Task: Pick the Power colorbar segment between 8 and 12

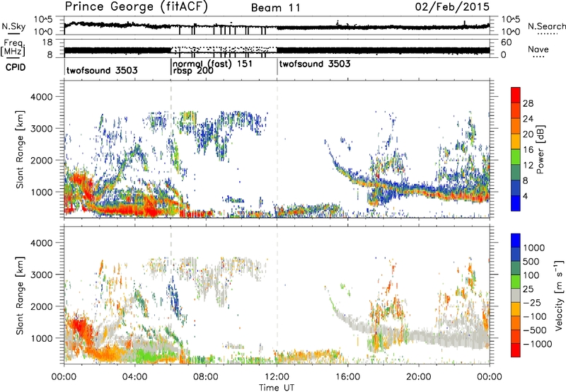Action: click(516, 173)
